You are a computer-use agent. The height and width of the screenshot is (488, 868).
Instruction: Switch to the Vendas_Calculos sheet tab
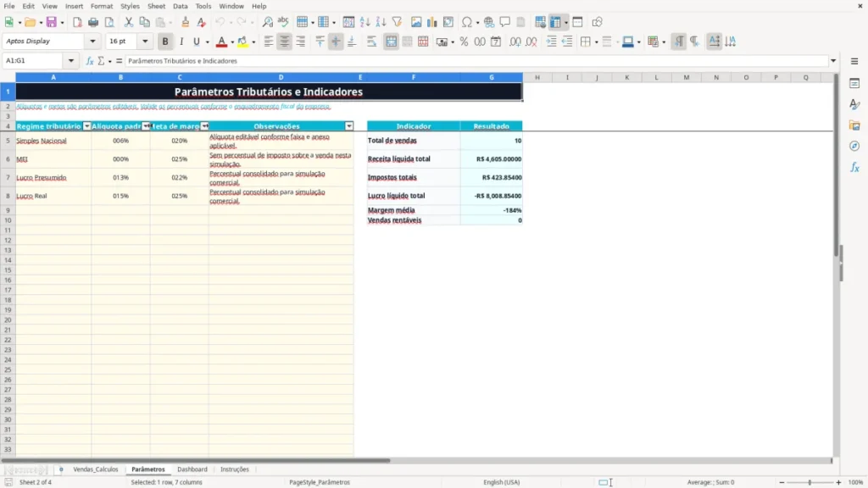coord(96,469)
